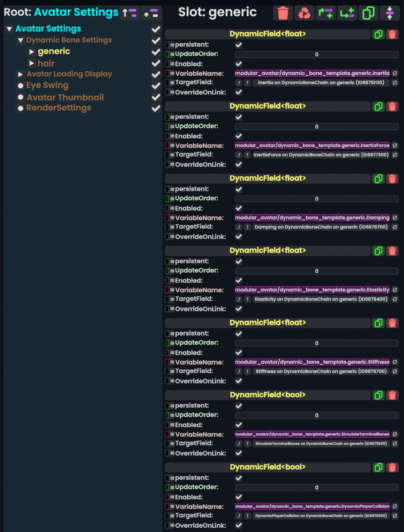The width and height of the screenshot is (404, 532).
Task: Clear the Inertia VariableName with the null button
Action: 394,73
